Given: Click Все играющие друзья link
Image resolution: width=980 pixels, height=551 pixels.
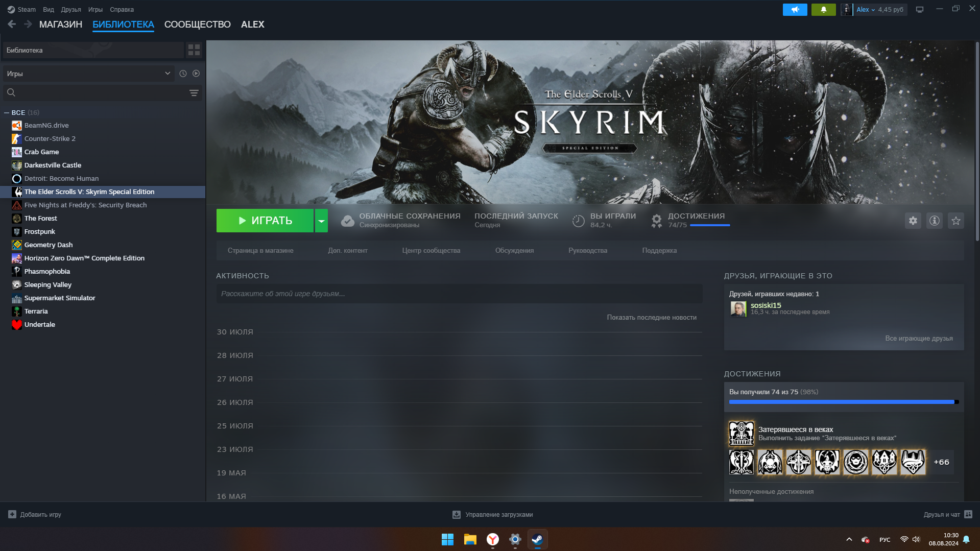Looking at the screenshot, I should [919, 339].
